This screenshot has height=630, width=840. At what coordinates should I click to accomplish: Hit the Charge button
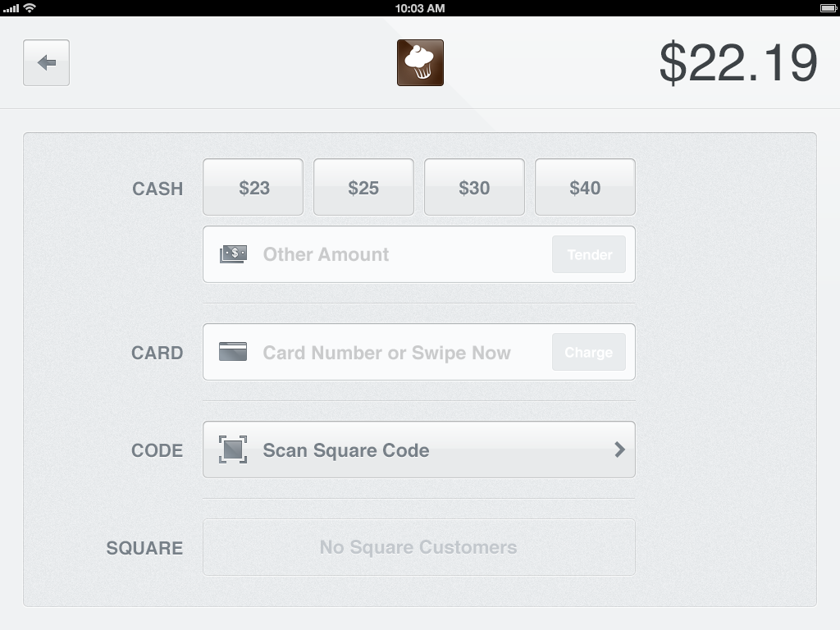[x=589, y=352]
